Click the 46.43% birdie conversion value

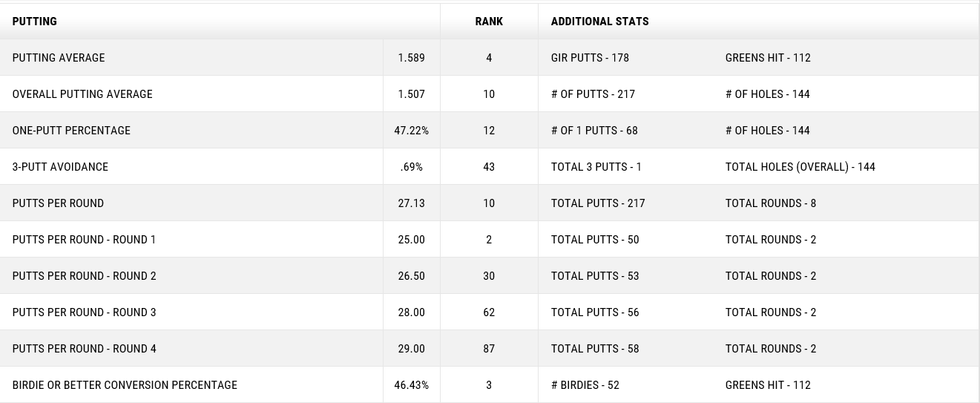pyautogui.click(x=411, y=385)
